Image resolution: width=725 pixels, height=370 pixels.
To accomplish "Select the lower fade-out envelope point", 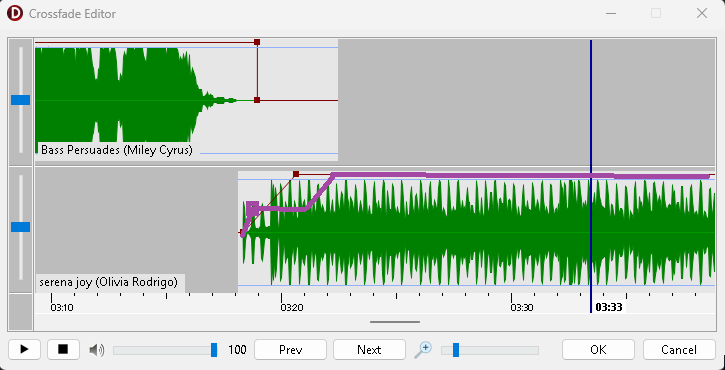I will pos(257,100).
